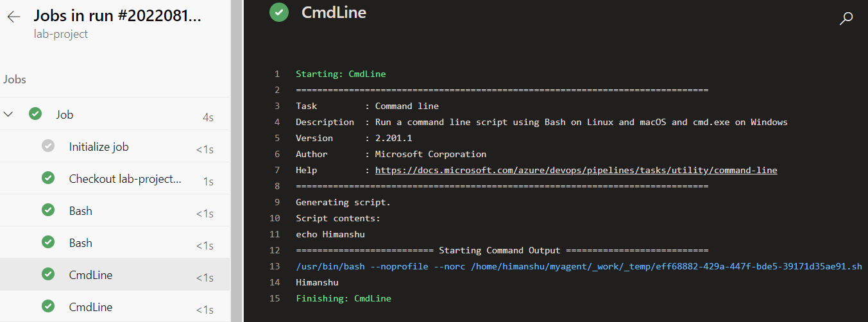The image size is (868, 322).
Task: Open the Initialize job step
Action: coord(115,146)
